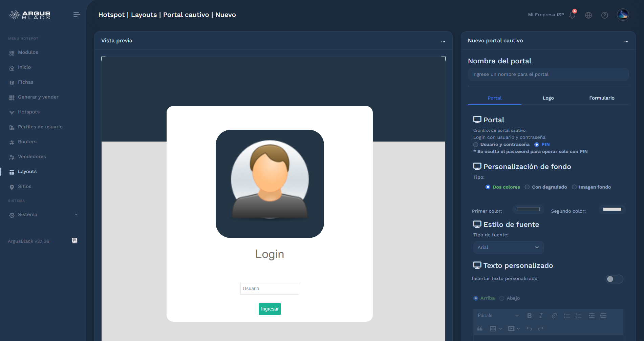Choose 'Imagen fondo' background type
This screenshot has height=341, width=644.
coord(574,187)
